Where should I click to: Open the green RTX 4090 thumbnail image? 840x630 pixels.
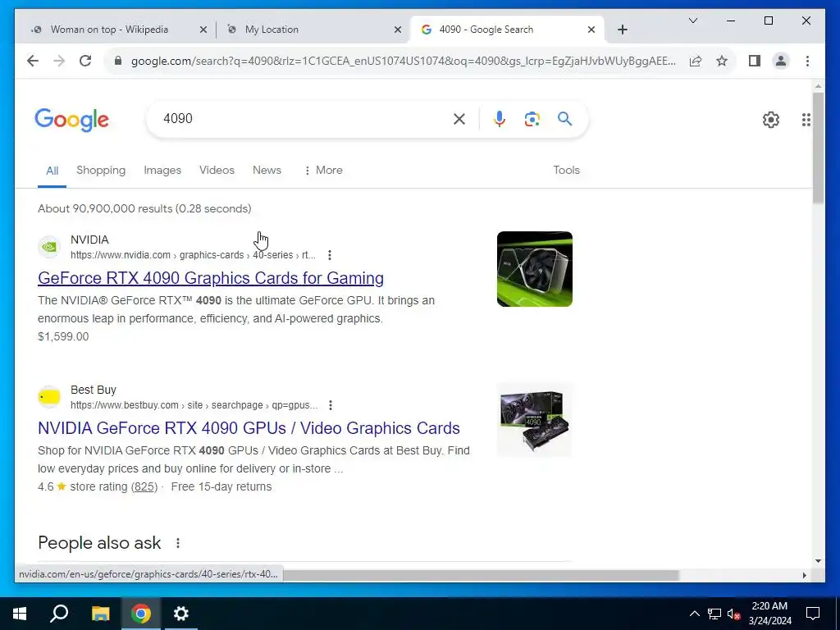pyautogui.click(x=534, y=269)
